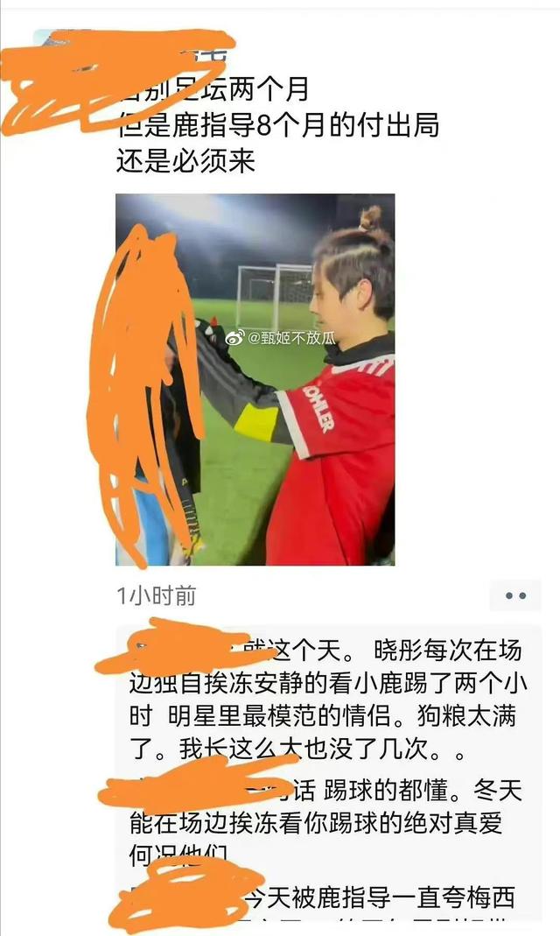The height and width of the screenshot is (936, 560).
Task: Click the 1小时前 timestamp
Action: (157, 595)
